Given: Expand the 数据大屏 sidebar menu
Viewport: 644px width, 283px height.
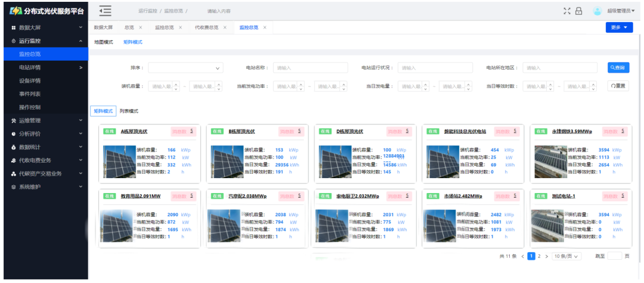Looking at the screenshot, I should (46, 27).
